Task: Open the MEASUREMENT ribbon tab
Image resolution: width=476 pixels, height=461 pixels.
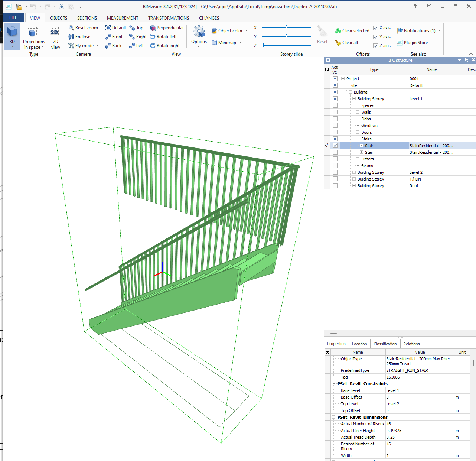Action: 123,18
